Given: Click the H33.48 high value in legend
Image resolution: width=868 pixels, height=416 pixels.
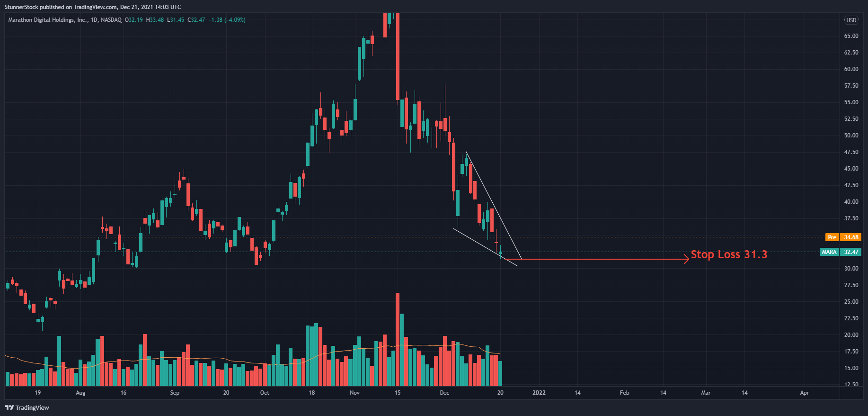Looking at the screenshot, I should (x=155, y=20).
